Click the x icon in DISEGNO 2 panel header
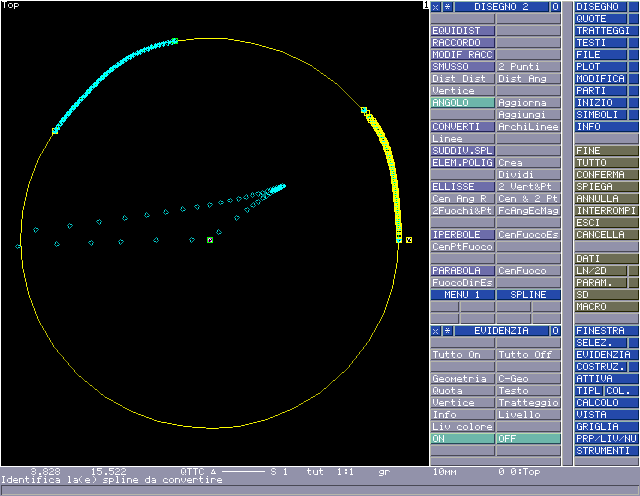The height and width of the screenshot is (496, 640). coord(436,7)
